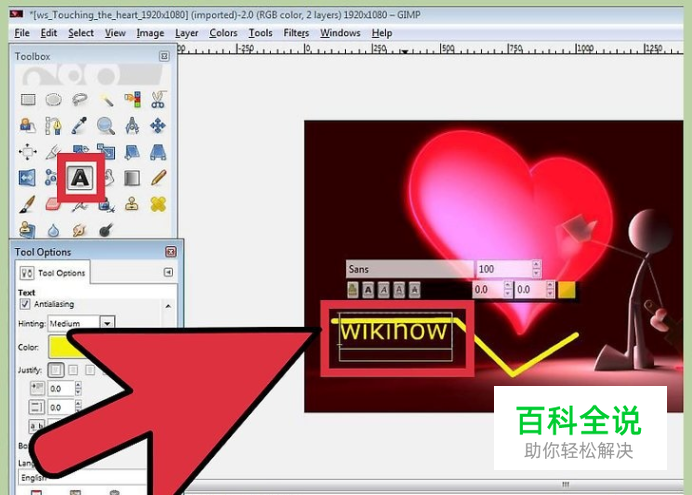Screen dimensions: 692x495
Task: Toggle underline in on-canvas text toolbar
Action: pos(399,290)
